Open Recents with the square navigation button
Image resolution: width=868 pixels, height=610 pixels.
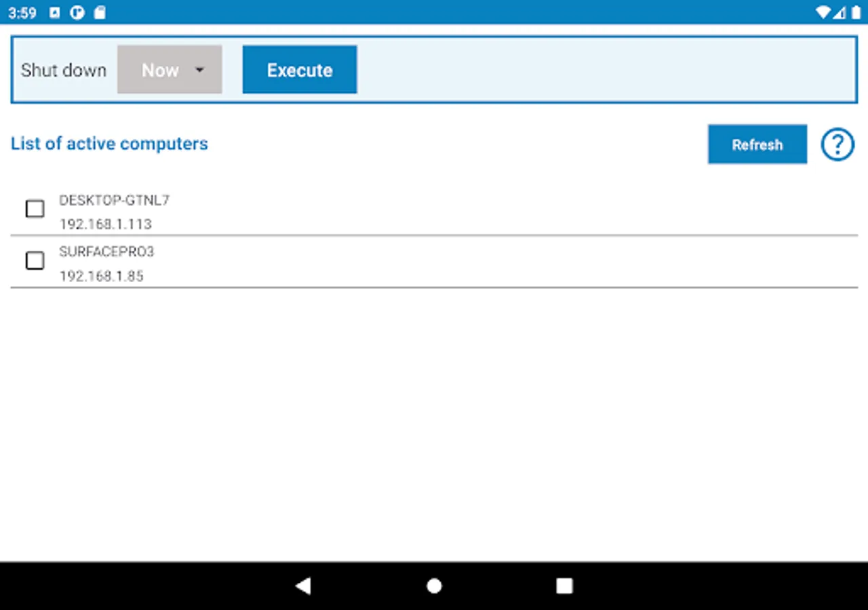564,586
